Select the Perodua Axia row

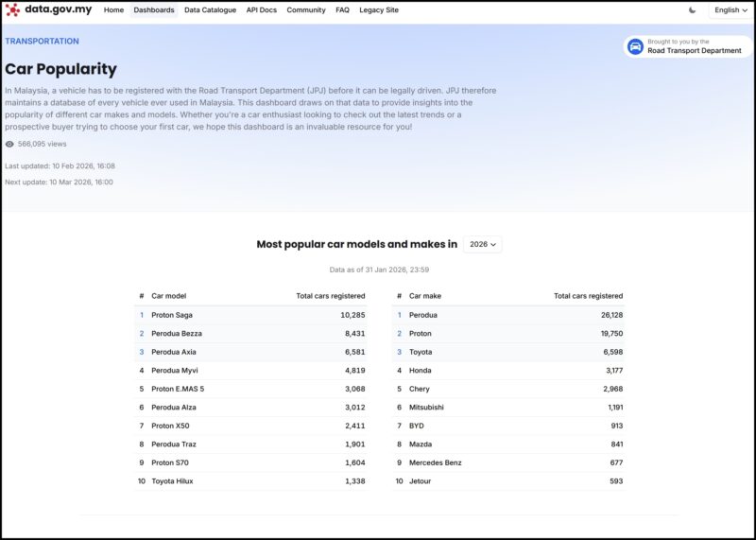tap(250, 352)
